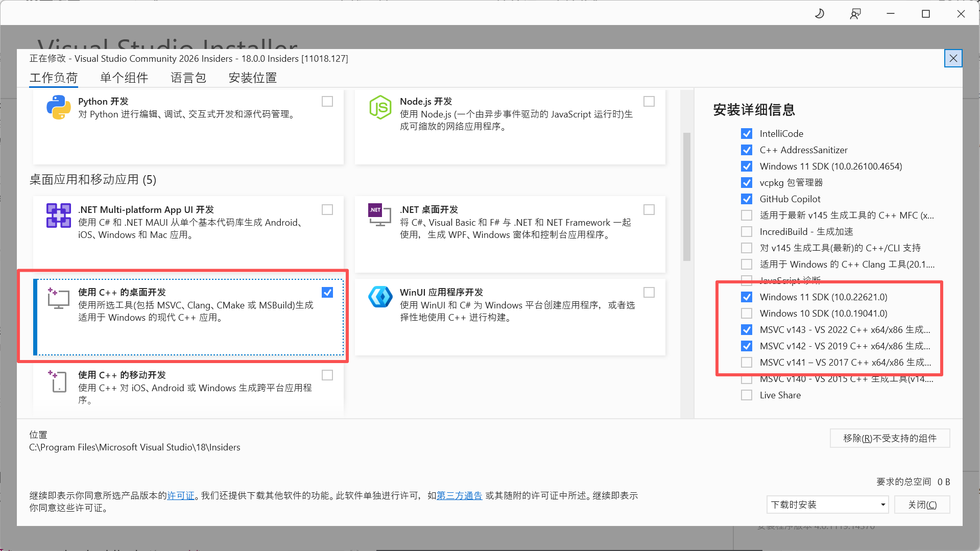The height and width of the screenshot is (551, 980).
Task: Uncheck C++ AddressSanitizer component
Action: (x=747, y=150)
